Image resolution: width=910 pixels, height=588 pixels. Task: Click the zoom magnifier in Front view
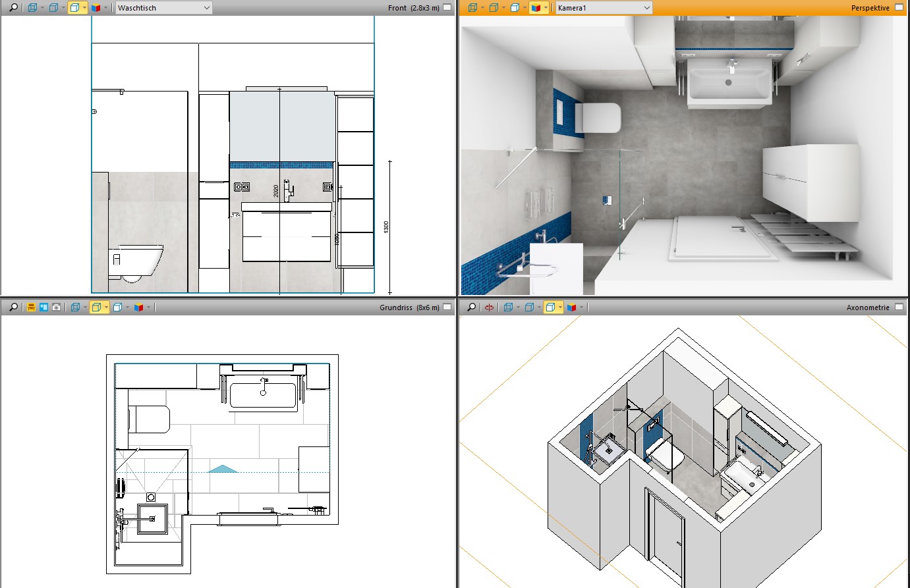coord(13,8)
